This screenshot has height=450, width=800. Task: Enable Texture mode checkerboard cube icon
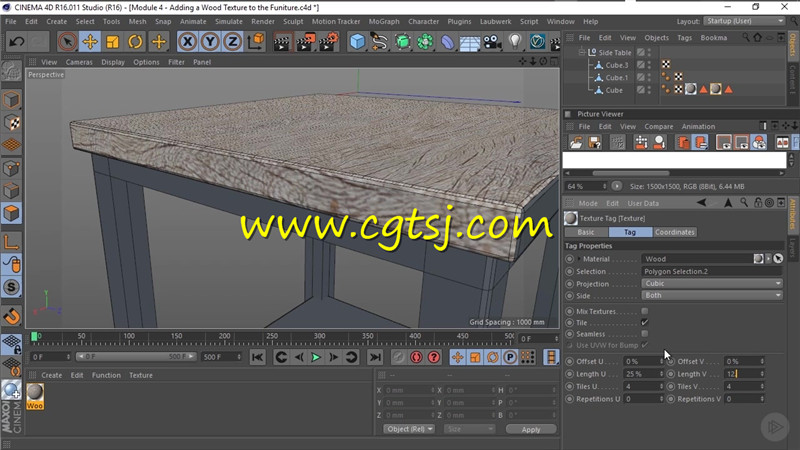(x=11, y=122)
